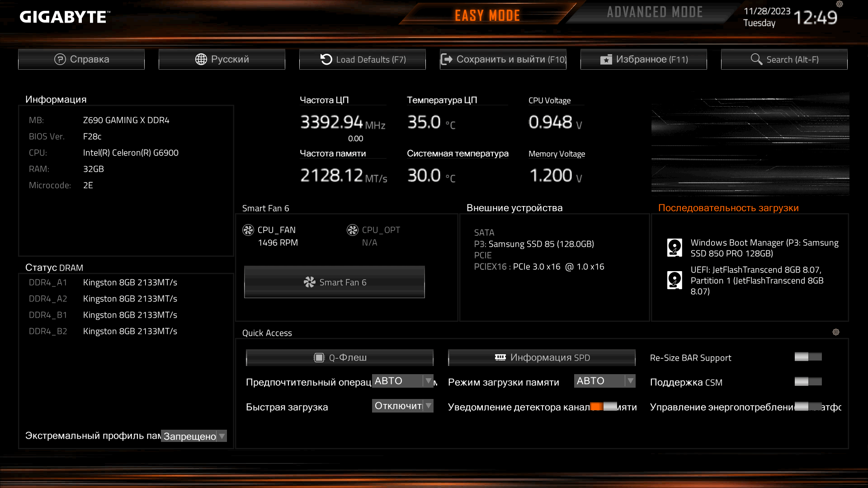The width and height of the screenshot is (868, 488).
Task: Click the P3: Samsung SSD SATA entry
Action: pyautogui.click(x=534, y=244)
